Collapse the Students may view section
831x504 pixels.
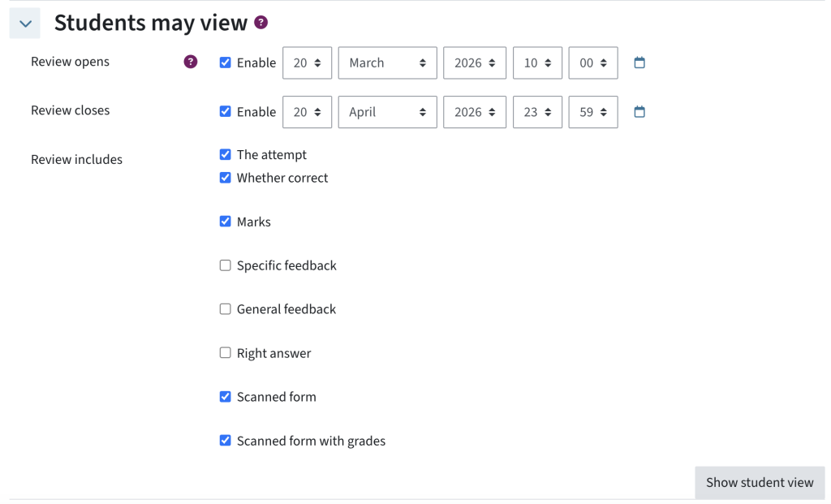pos(24,23)
